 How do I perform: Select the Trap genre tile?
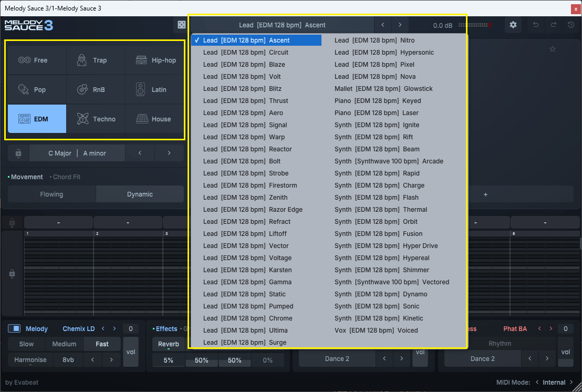[95, 60]
